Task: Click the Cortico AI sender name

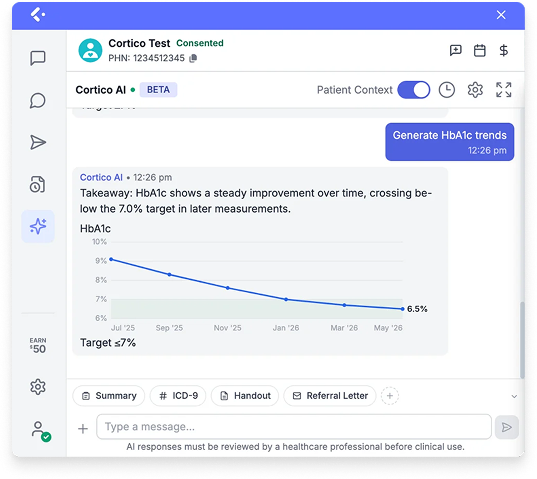Action: point(101,177)
